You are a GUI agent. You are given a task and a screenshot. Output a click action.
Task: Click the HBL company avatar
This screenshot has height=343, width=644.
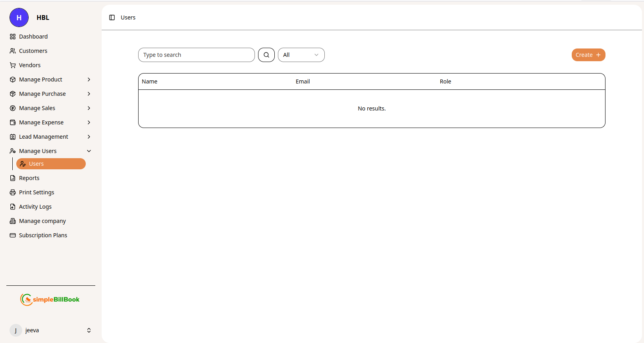point(19,17)
